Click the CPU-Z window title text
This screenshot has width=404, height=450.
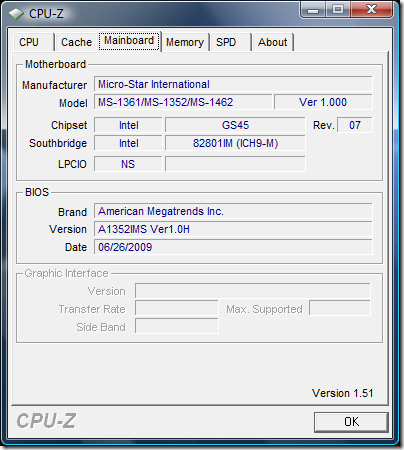pos(46,14)
